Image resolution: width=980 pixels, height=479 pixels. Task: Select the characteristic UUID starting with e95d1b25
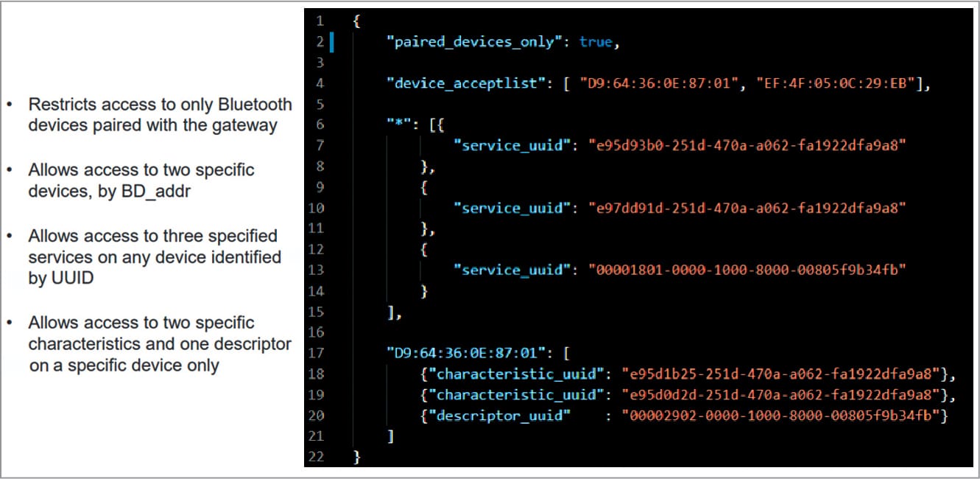[780, 374]
